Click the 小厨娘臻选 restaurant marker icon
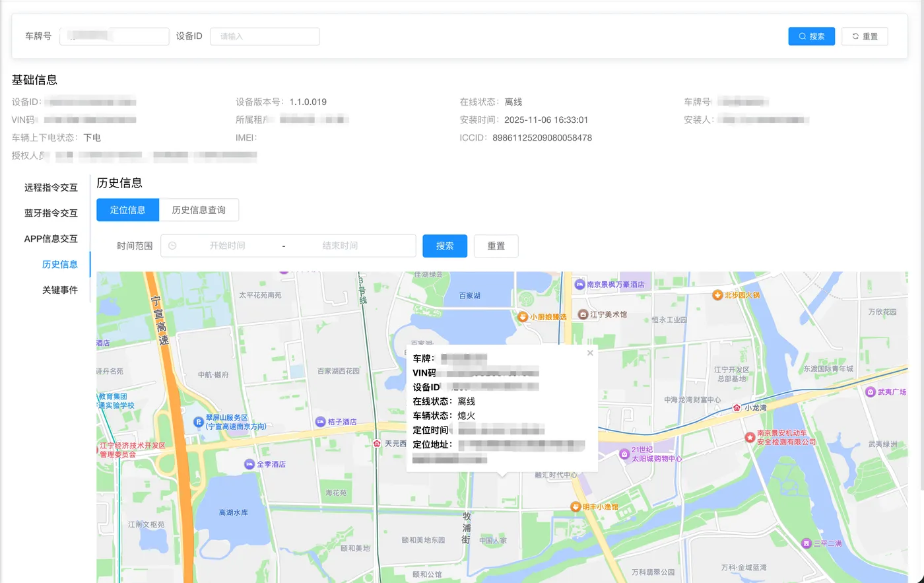The width and height of the screenshot is (924, 583). click(523, 317)
